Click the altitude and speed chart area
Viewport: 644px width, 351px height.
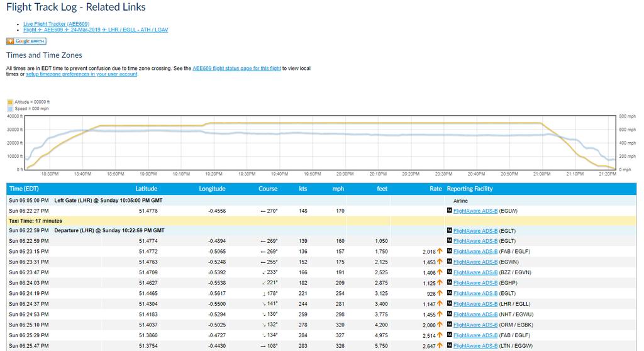[320, 143]
